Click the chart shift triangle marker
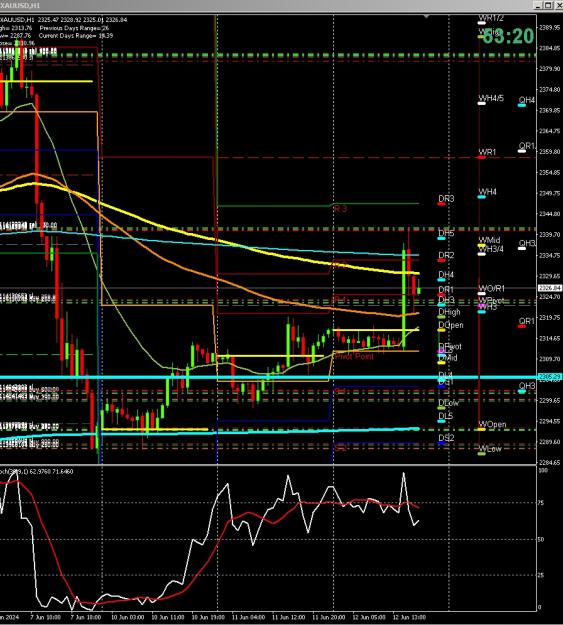This screenshot has width=563, height=625. pos(426,17)
